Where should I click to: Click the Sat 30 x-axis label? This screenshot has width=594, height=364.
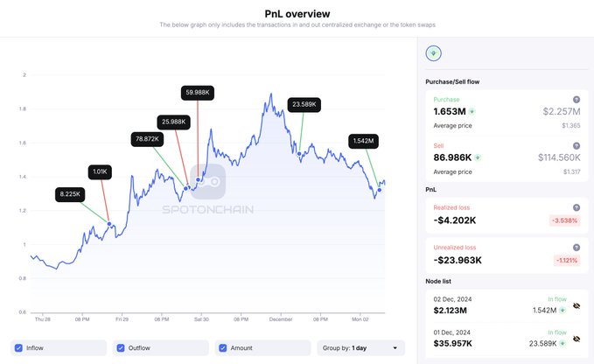(201, 319)
